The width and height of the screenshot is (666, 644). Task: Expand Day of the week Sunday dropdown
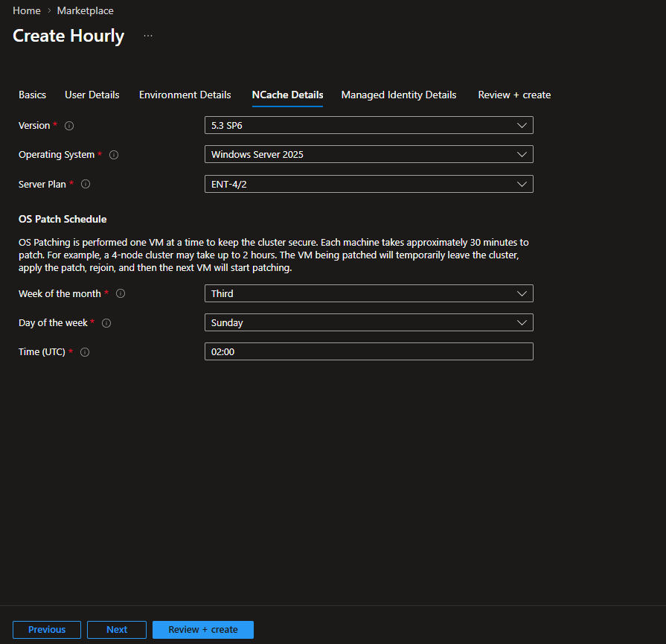click(368, 322)
